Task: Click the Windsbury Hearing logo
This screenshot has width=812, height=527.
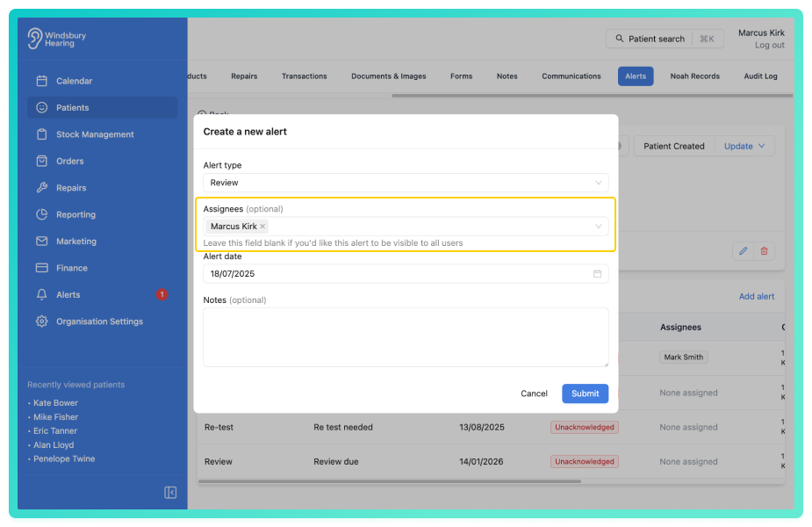Action: (57, 39)
